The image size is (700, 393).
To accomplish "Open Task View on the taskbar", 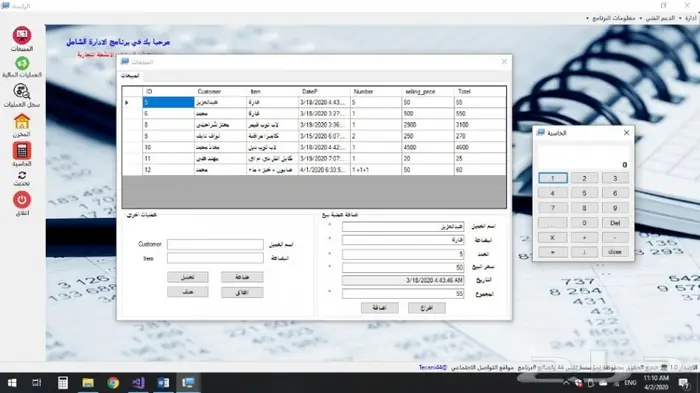I will [x=37, y=383].
